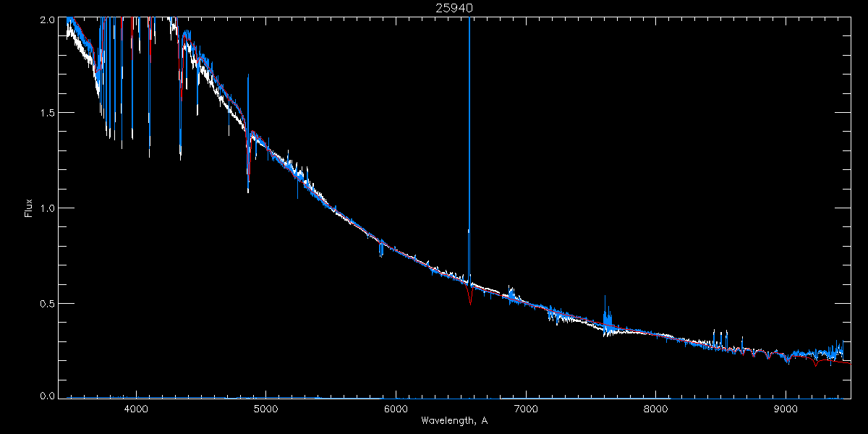The width and height of the screenshot is (868, 434).
Task: Click the red absorption dip below the emission line
Action: [x=470, y=297]
